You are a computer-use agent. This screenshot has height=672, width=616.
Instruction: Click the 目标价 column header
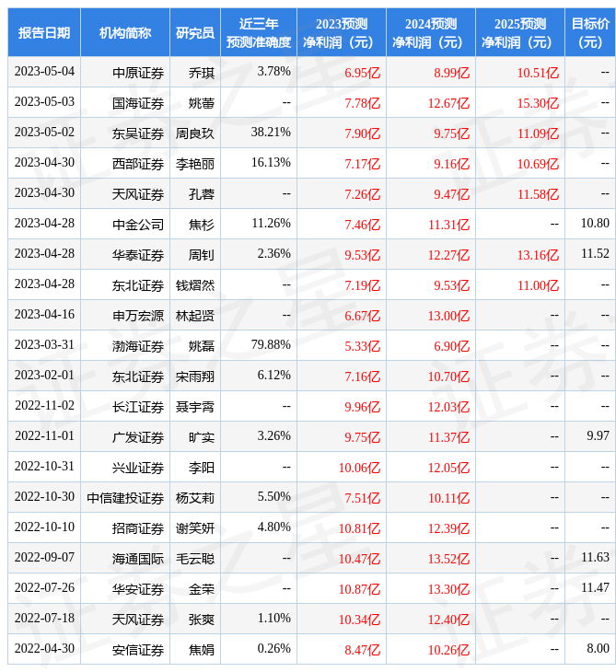590,32
